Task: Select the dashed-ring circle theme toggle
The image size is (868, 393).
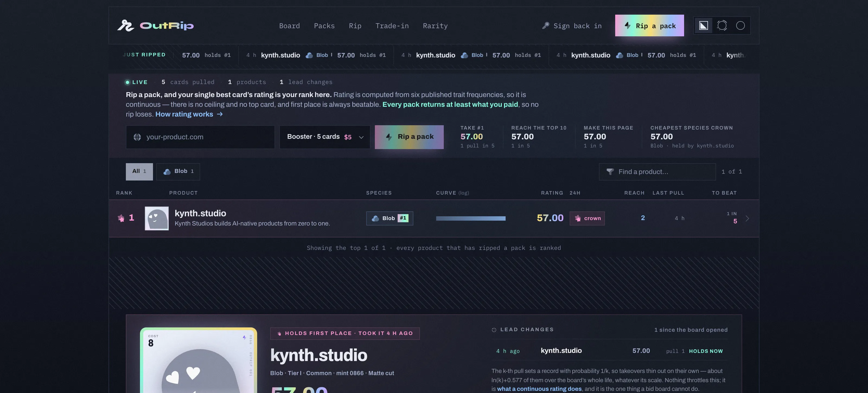Action: (722, 25)
